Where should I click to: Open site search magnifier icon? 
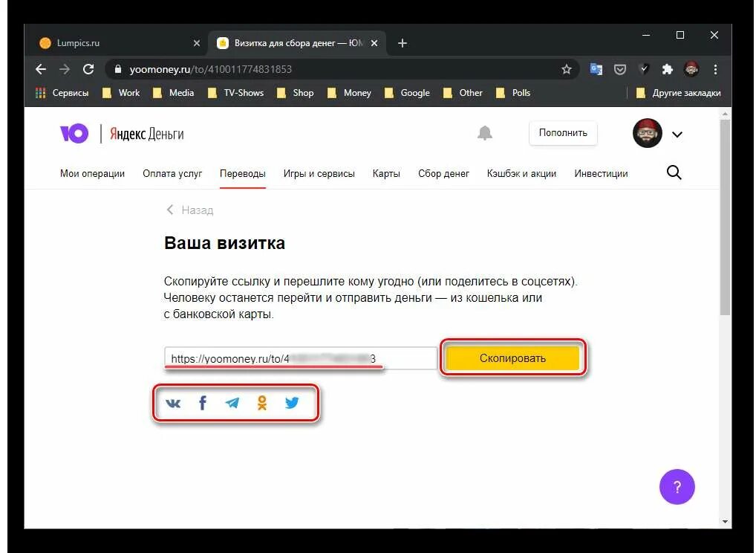[674, 172]
